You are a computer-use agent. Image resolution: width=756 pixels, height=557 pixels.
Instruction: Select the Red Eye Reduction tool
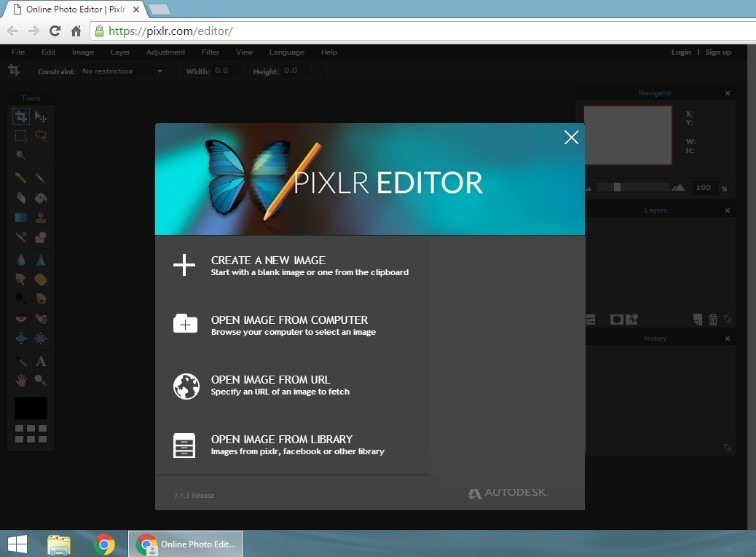click(x=21, y=318)
